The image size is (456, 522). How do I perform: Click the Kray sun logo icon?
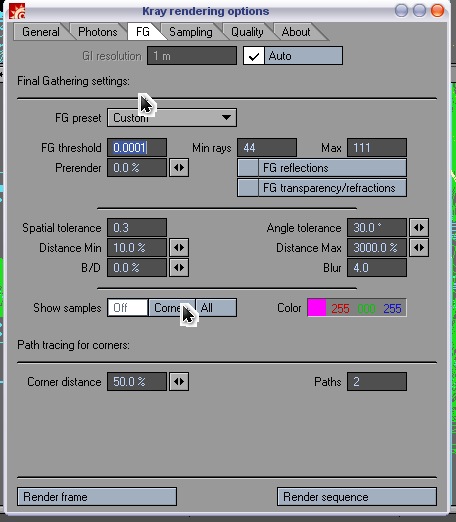17,11
